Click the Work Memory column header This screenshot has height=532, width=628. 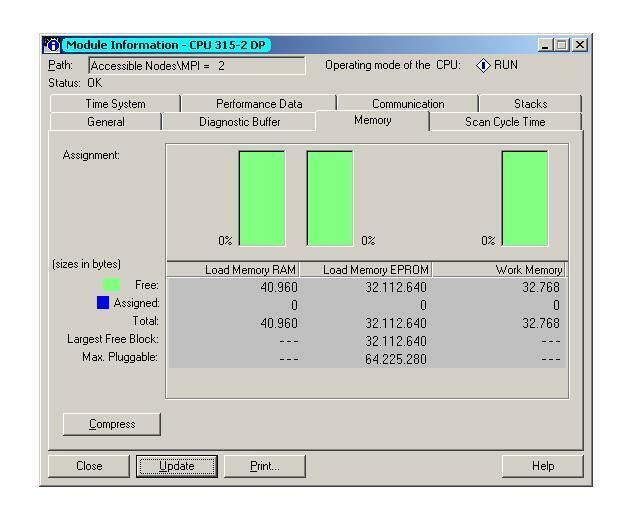point(499,270)
